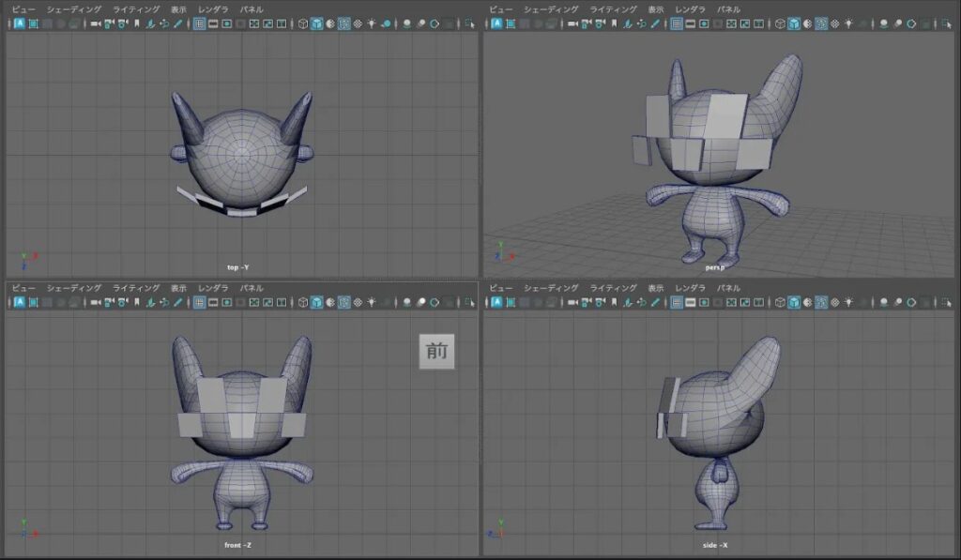Click Bookmarks icon in top view panel

(137, 23)
